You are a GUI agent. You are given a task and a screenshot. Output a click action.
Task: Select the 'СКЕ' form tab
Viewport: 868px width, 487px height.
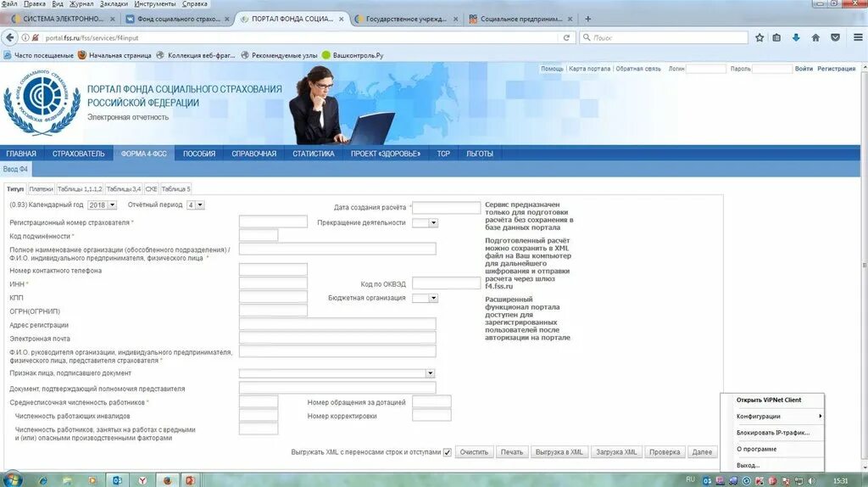point(151,189)
